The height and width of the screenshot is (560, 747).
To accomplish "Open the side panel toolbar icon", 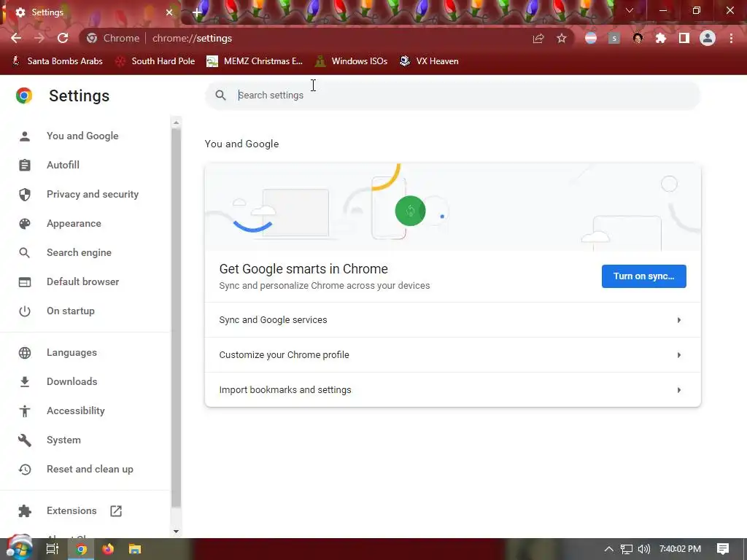I will point(684,38).
